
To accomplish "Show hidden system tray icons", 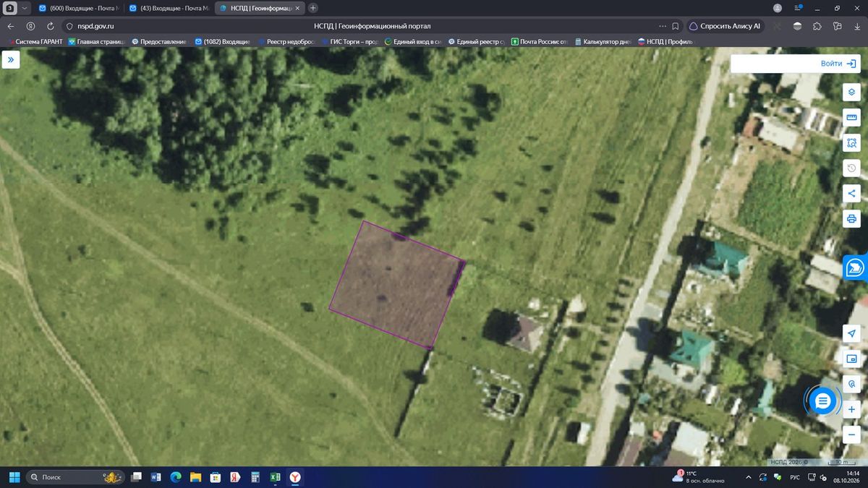I will click(749, 477).
